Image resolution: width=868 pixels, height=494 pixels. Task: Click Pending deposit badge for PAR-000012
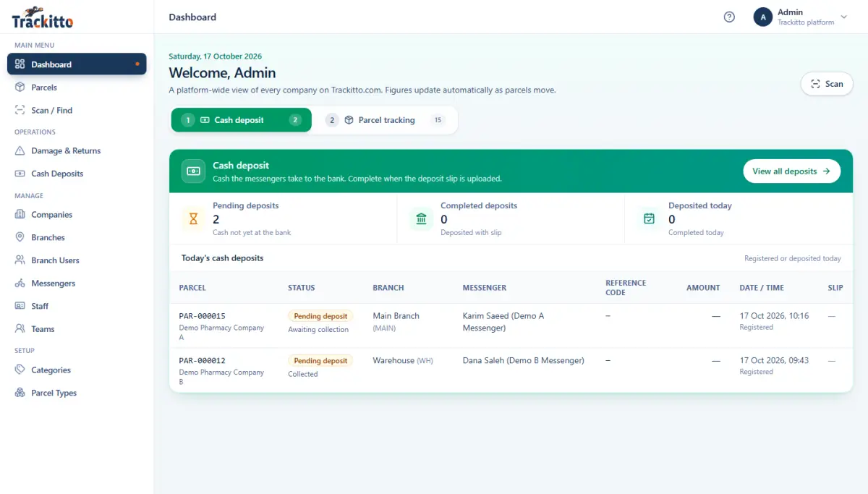(x=320, y=361)
